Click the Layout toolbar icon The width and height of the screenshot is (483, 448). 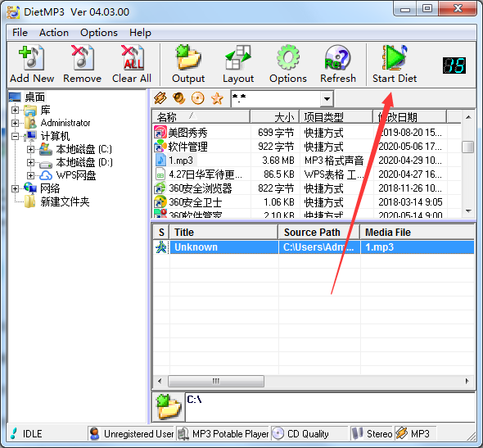click(x=238, y=57)
